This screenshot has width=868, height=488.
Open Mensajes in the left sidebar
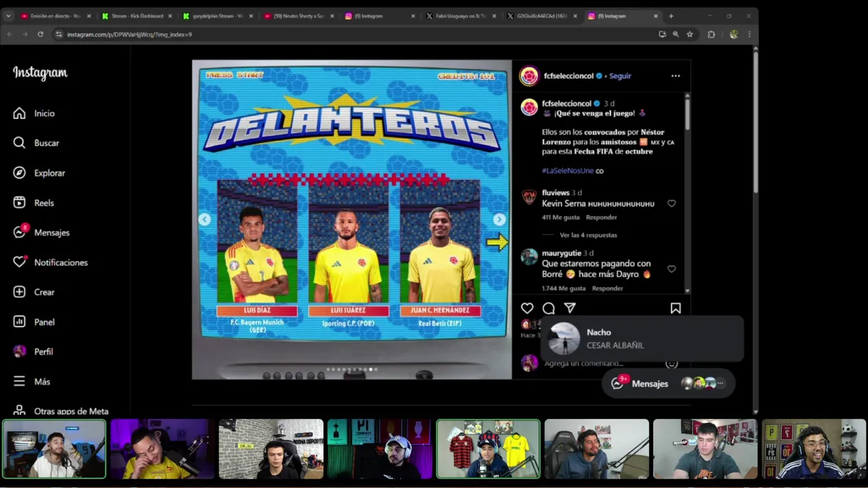point(41,232)
